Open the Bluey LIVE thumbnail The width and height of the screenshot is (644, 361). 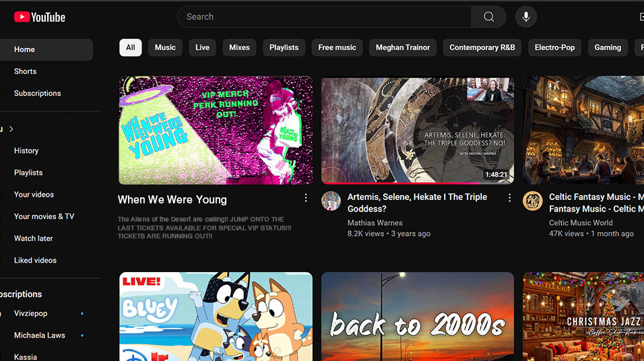click(x=216, y=317)
